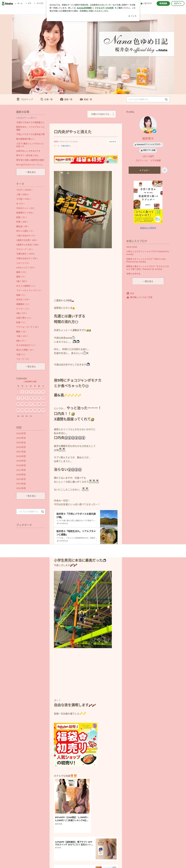186x868 pixels.
Task: Open the 宝島社より発売中 link
Action: [x=148, y=228]
